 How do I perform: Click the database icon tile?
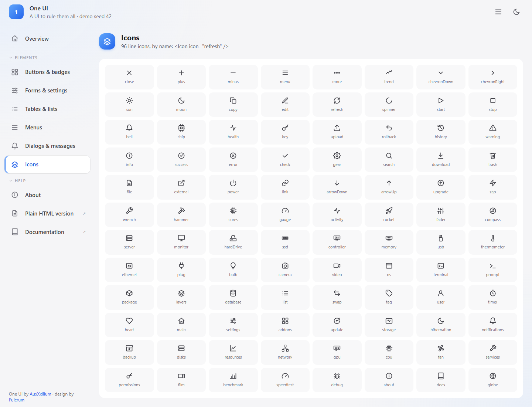[233, 297]
